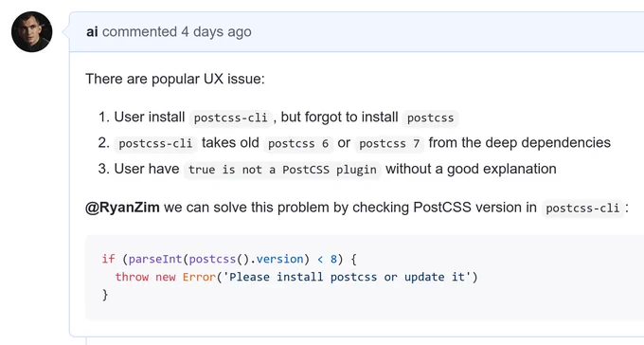The width and height of the screenshot is (644, 345).
Task: Open the @RyanZim mention link
Action: point(122,208)
